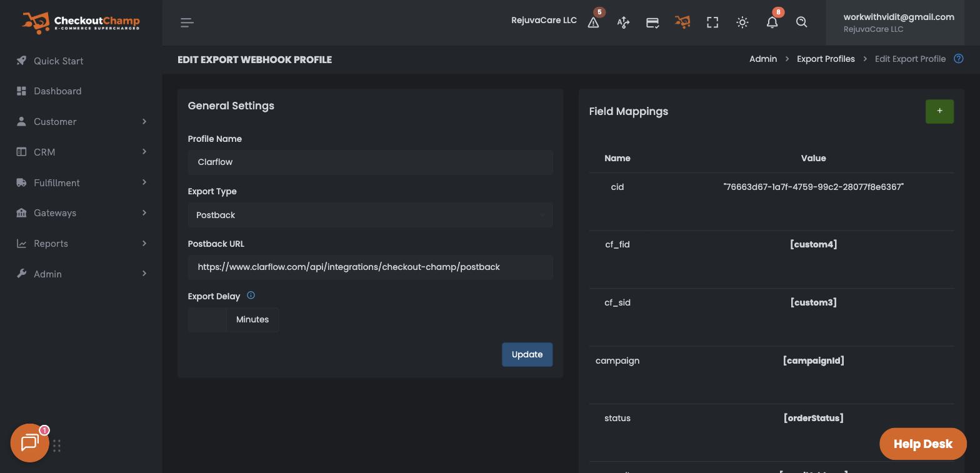This screenshot has width=980, height=473.
Task: Click the Reports chart icon
Action: [x=21, y=244]
